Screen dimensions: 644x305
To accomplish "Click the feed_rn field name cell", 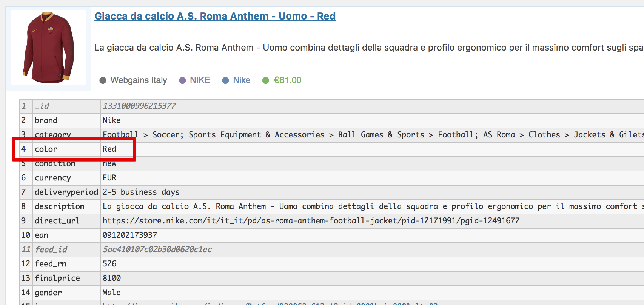I will pos(67,264).
